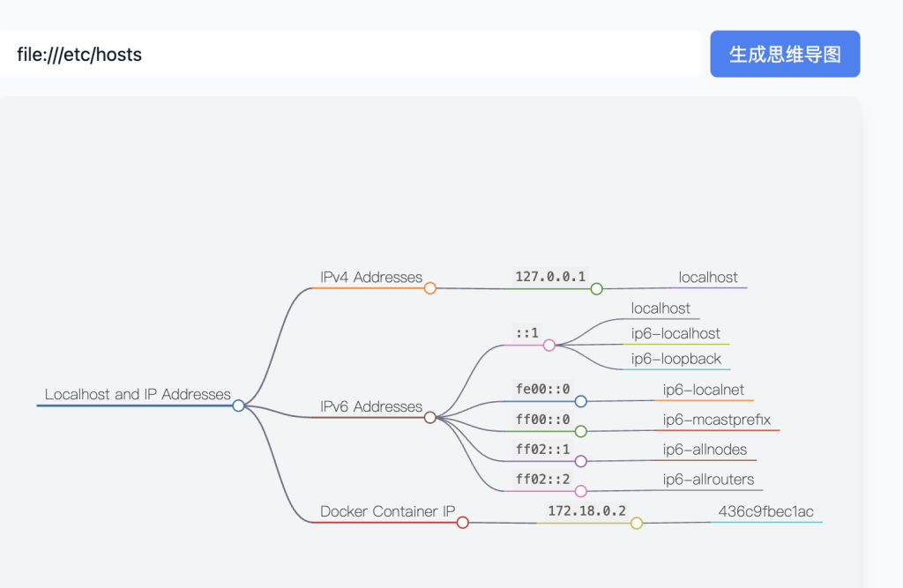The width and height of the screenshot is (903, 588).
Task: Select the ip6-mcastprefix leaf node
Action: 717,420
